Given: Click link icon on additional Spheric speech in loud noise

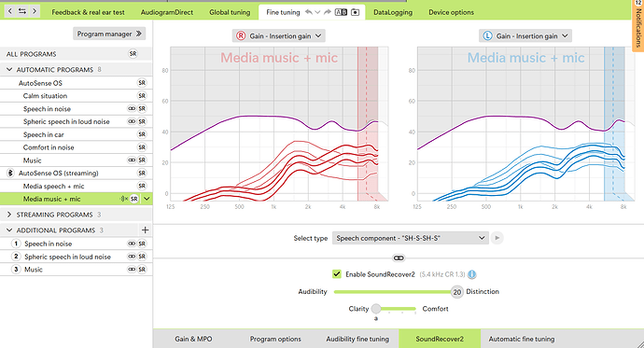Looking at the screenshot, I should click(x=132, y=257).
